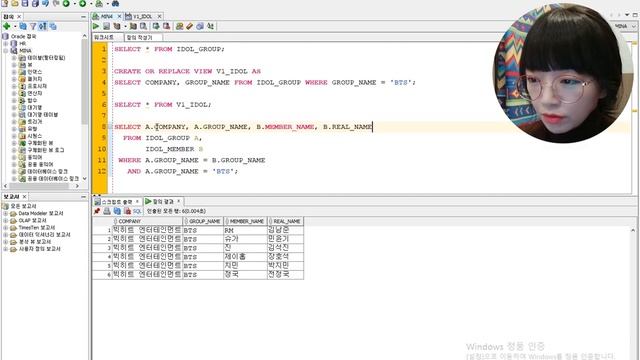Screen dimensions: 640x360
Task: Expand the 인덱스 tree node
Action: pyautogui.click(x=14, y=72)
